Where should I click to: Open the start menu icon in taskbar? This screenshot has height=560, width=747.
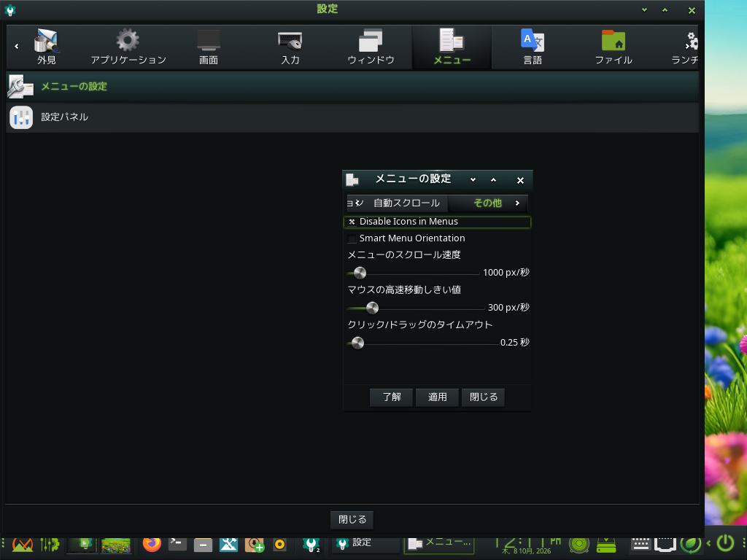[23, 544]
